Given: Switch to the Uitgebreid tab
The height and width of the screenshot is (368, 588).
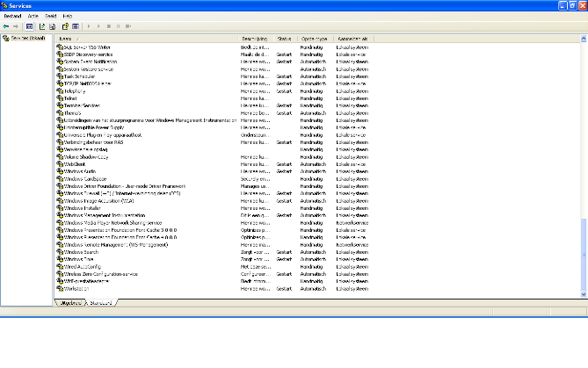Looking at the screenshot, I should pyautogui.click(x=70, y=303).
